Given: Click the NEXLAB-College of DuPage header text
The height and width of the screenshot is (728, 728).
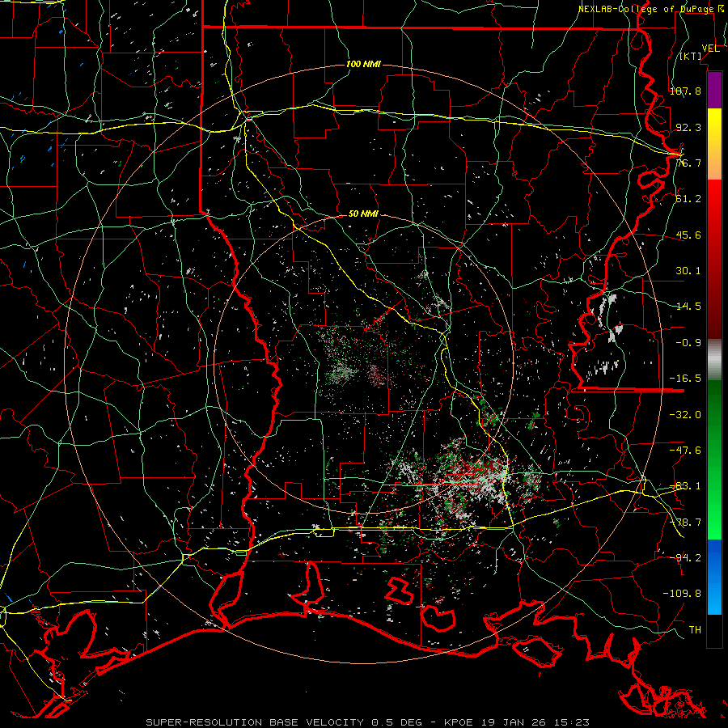Looking at the screenshot, I should point(645,9).
